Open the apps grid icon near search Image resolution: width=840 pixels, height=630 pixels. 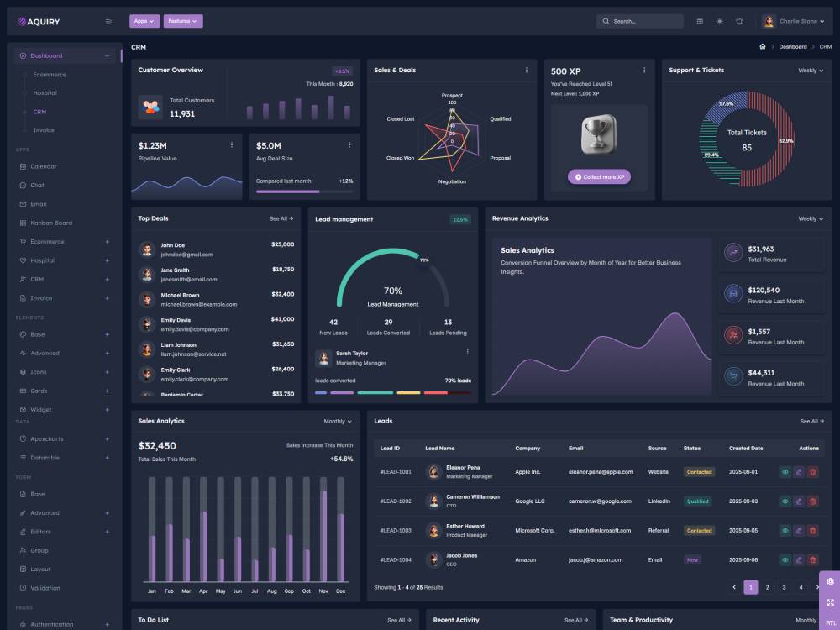click(700, 20)
